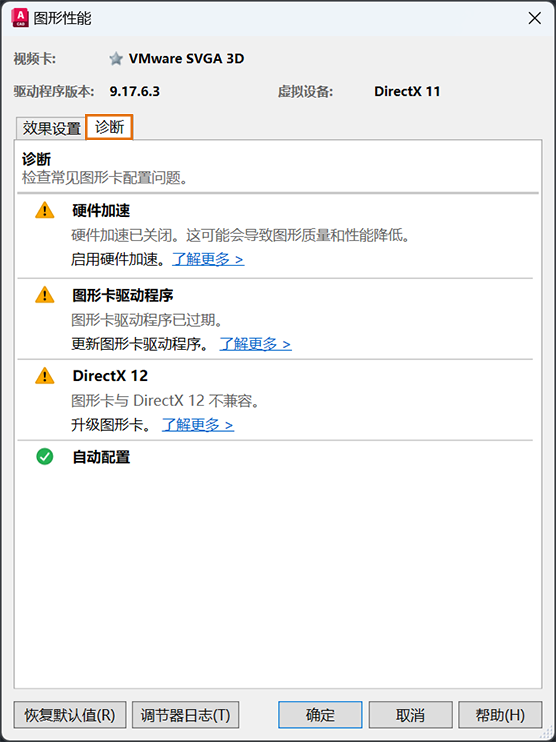The width and height of the screenshot is (556, 742).
Task: Click the hardware acceleration warning icon
Action: click(x=45, y=210)
